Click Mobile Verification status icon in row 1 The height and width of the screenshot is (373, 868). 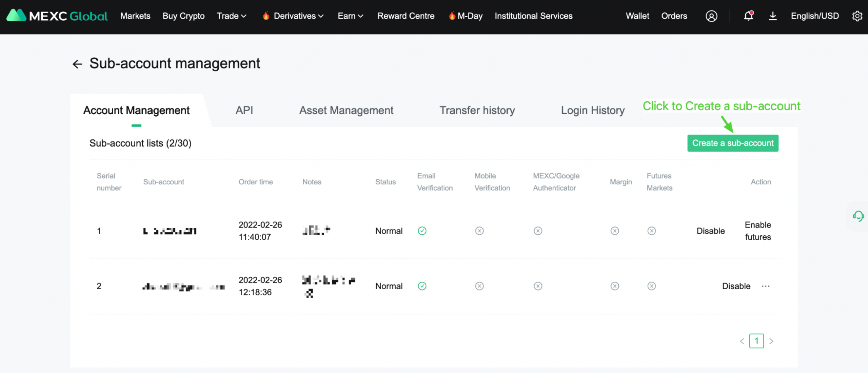pos(479,231)
